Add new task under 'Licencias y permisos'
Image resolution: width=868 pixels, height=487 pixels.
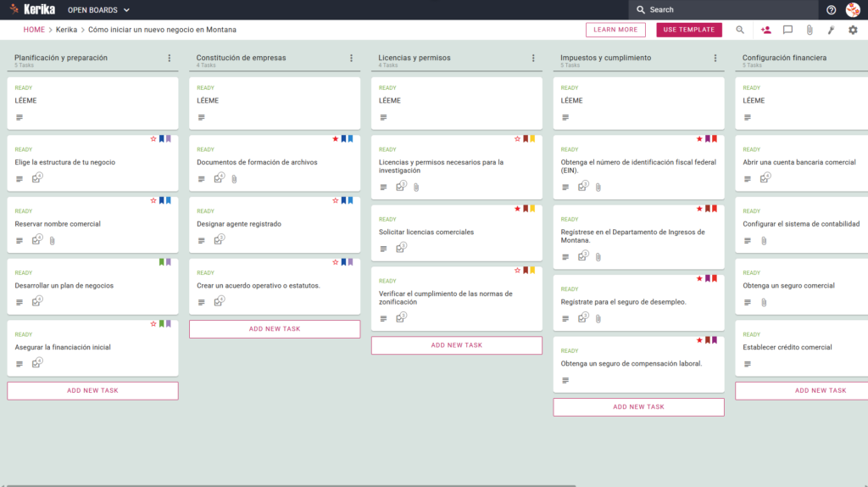pyautogui.click(x=457, y=345)
